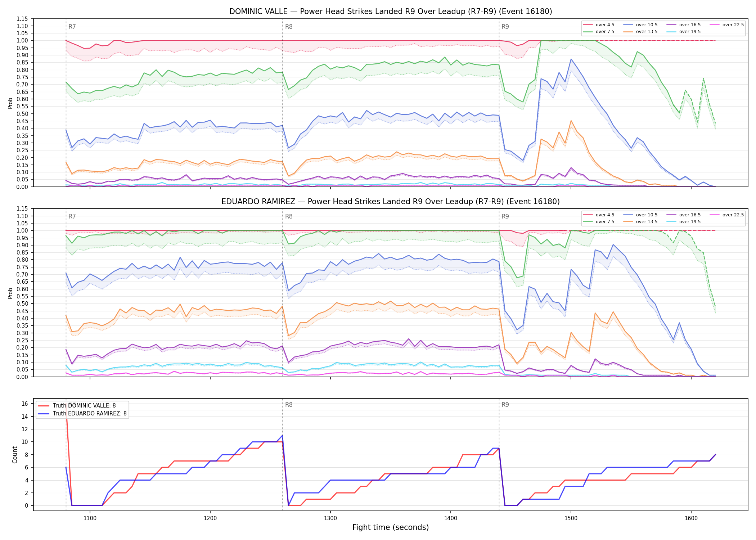Click the 1200 tick on the time axis

(210, 518)
